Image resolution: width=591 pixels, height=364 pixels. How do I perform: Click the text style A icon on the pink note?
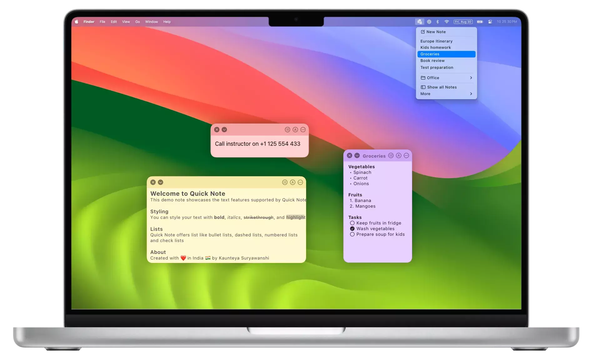point(295,129)
